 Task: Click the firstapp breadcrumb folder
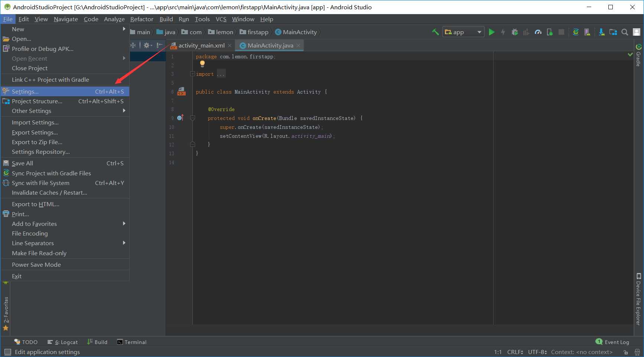(x=254, y=32)
